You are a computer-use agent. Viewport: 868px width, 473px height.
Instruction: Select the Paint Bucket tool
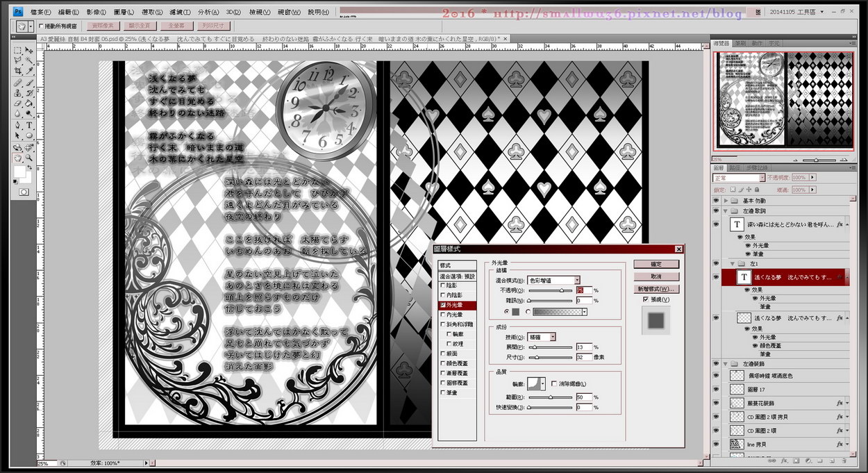click(x=29, y=103)
